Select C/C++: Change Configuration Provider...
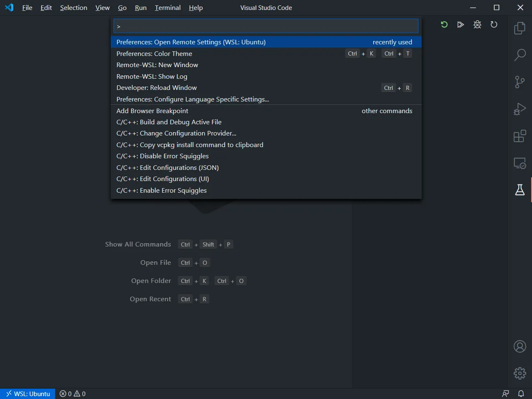 click(x=266, y=133)
